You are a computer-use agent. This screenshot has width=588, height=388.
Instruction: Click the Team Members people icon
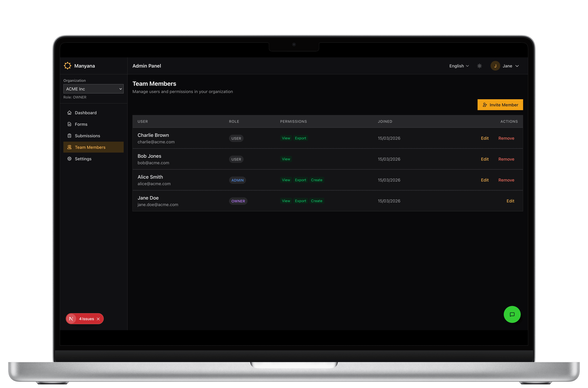pos(70,147)
